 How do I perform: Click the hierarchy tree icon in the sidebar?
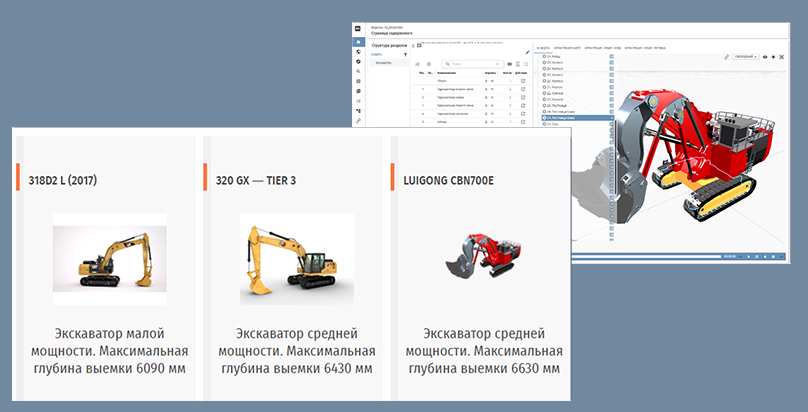point(358,111)
